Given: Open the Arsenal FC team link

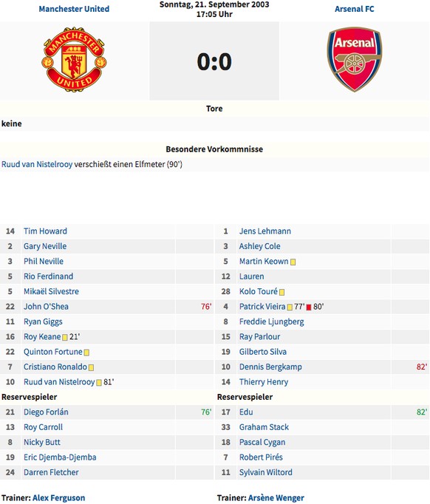Looking at the screenshot, I should pyautogui.click(x=355, y=9).
